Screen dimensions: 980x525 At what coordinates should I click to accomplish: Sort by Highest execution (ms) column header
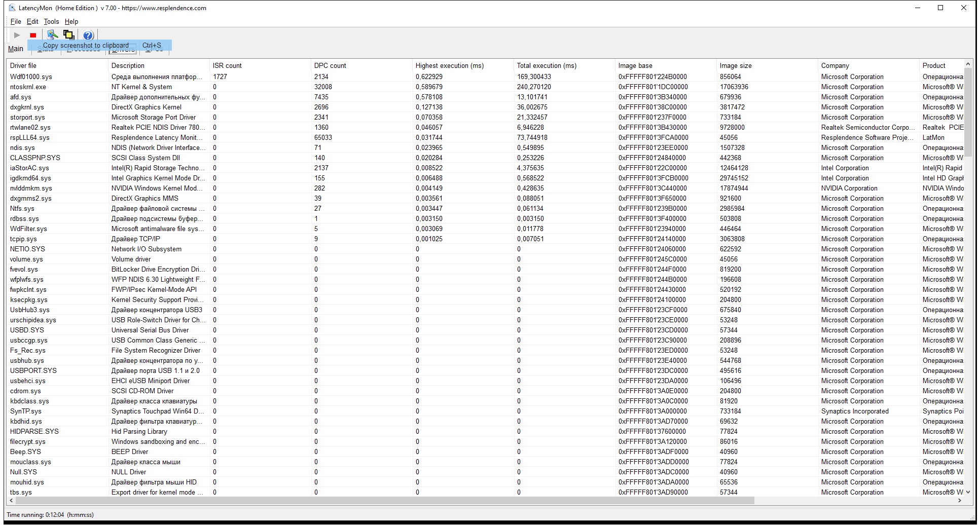tap(463, 65)
